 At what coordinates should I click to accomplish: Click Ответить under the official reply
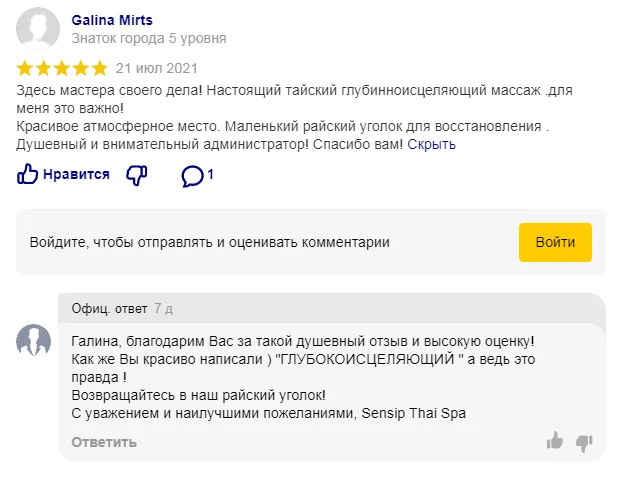104,442
